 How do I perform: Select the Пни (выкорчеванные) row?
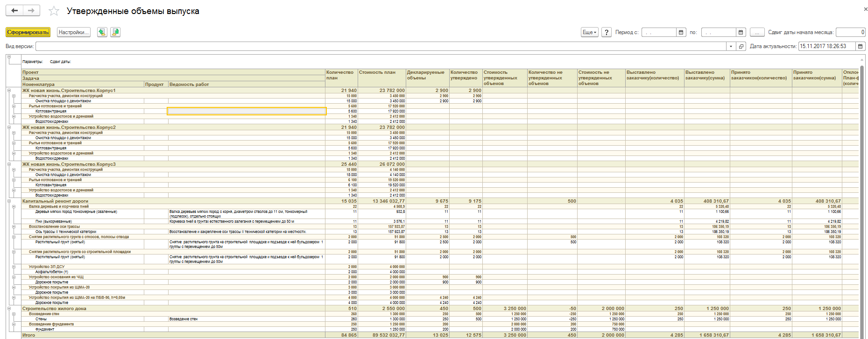[x=53, y=221]
